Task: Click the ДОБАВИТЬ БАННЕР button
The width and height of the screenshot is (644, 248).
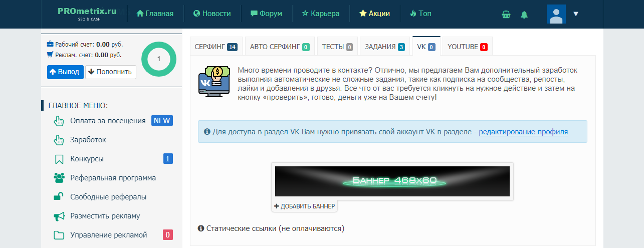Action: coord(305,206)
